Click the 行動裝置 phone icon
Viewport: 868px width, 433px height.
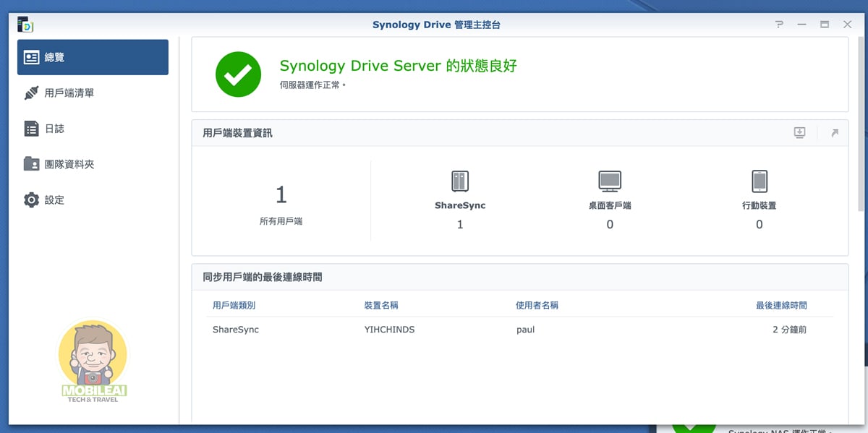759,181
